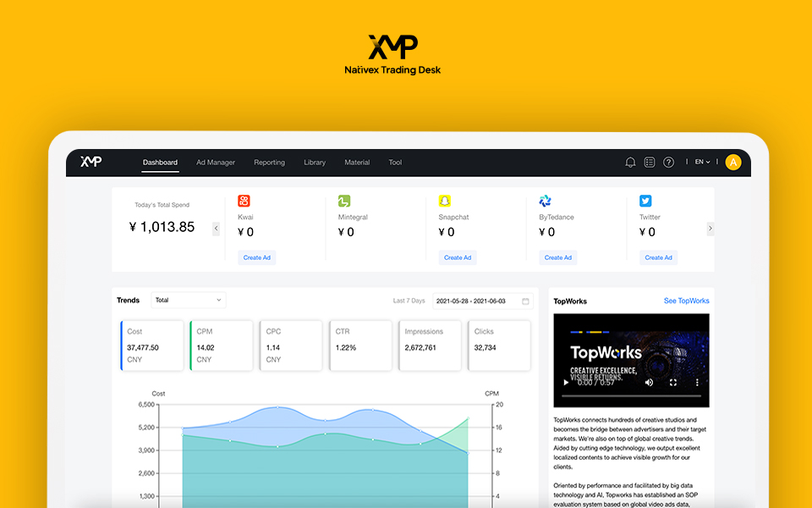Open the task list icon in the navbar

point(650,163)
